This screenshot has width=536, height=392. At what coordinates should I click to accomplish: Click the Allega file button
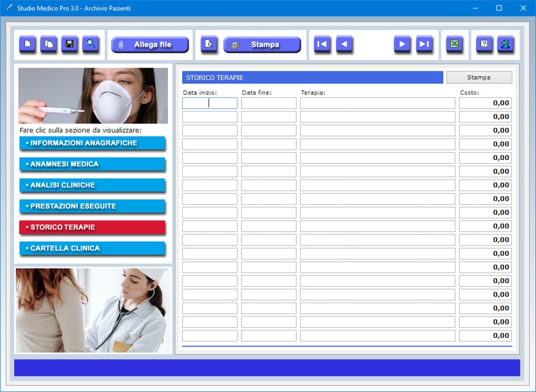(150, 44)
